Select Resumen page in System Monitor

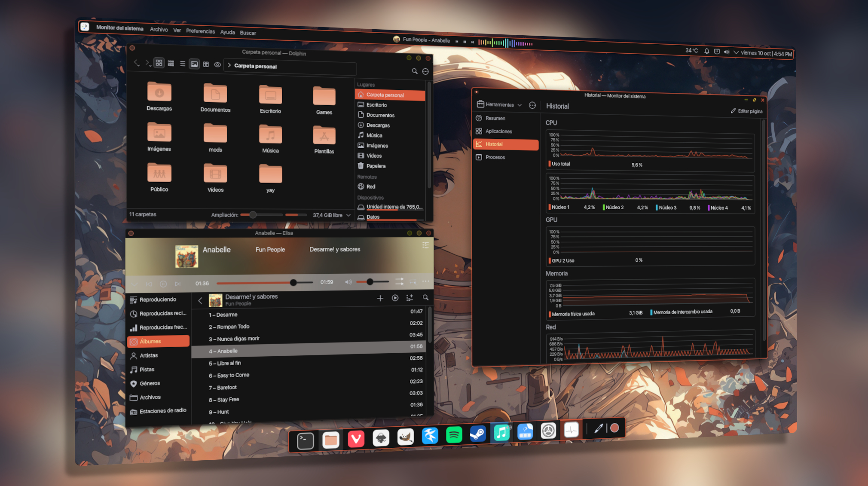pos(506,118)
